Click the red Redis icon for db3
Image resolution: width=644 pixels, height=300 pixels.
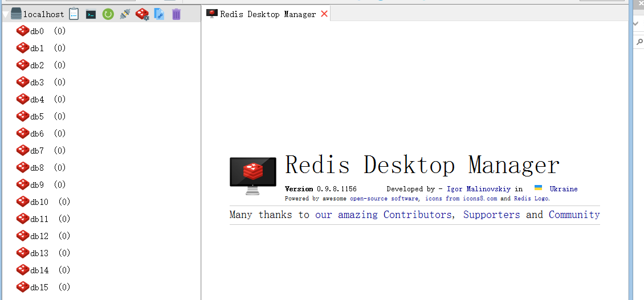click(23, 82)
